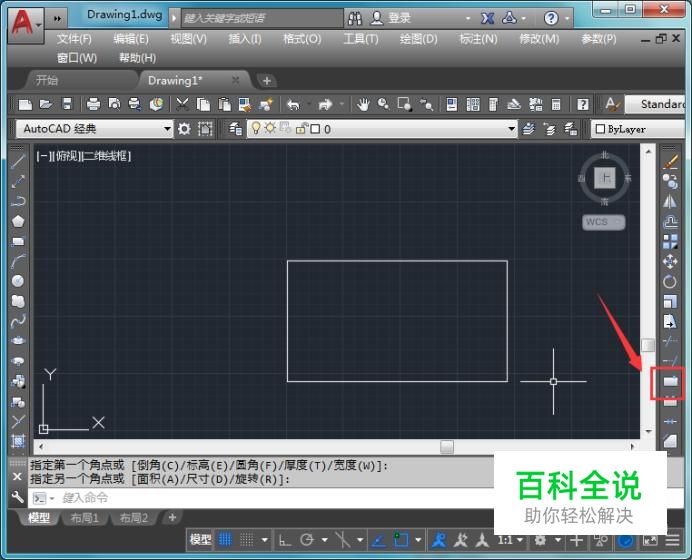Select the Rectangle draw tool
The image size is (692, 560).
[18, 241]
